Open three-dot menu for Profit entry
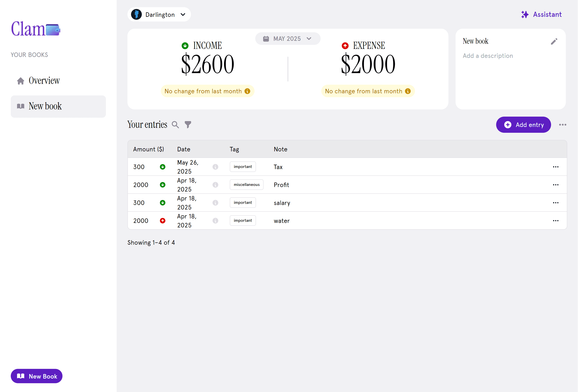This screenshot has width=578, height=392. pyautogui.click(x=556, y=185)
